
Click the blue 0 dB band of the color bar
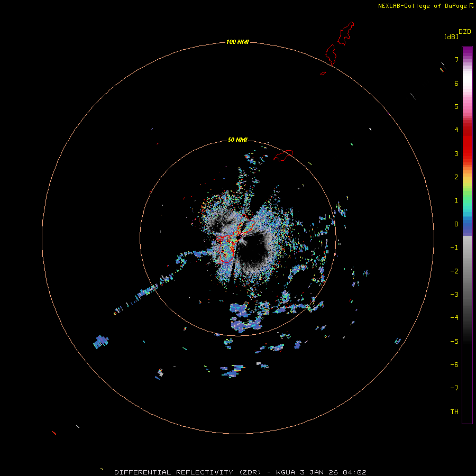[x=467, y=225]
